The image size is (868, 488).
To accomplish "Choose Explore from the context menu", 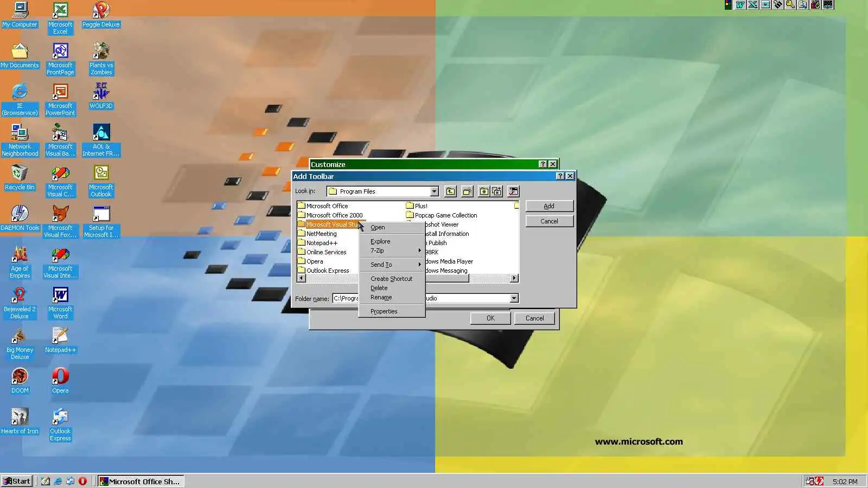I will click(x=392, y=241).
